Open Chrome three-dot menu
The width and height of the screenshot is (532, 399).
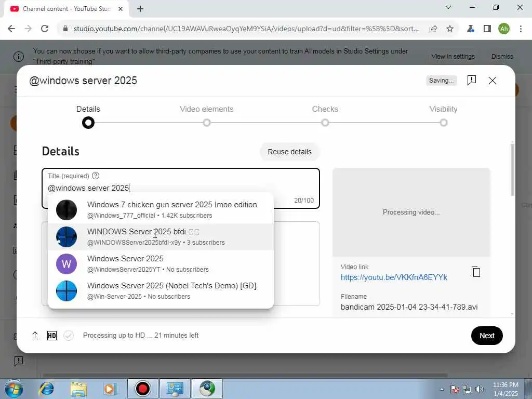521,29
